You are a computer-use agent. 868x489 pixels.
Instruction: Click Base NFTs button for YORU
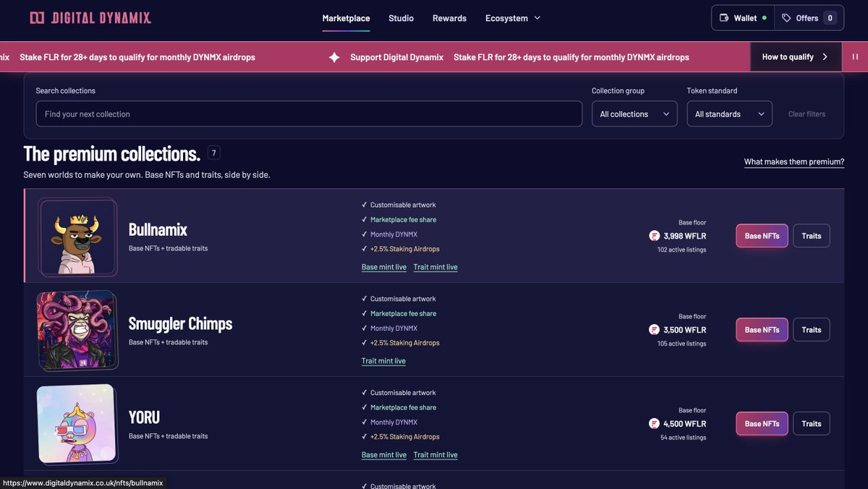(x=762, y=424)
